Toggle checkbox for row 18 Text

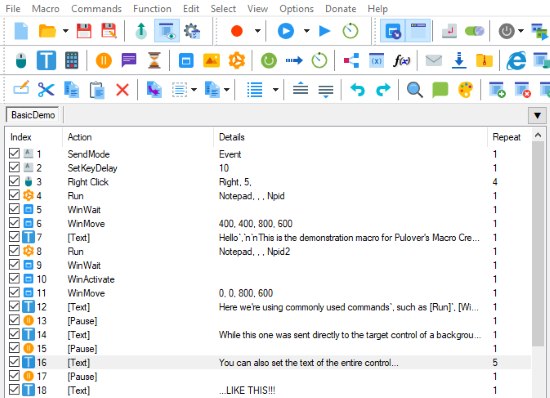(x=14, y=389)
